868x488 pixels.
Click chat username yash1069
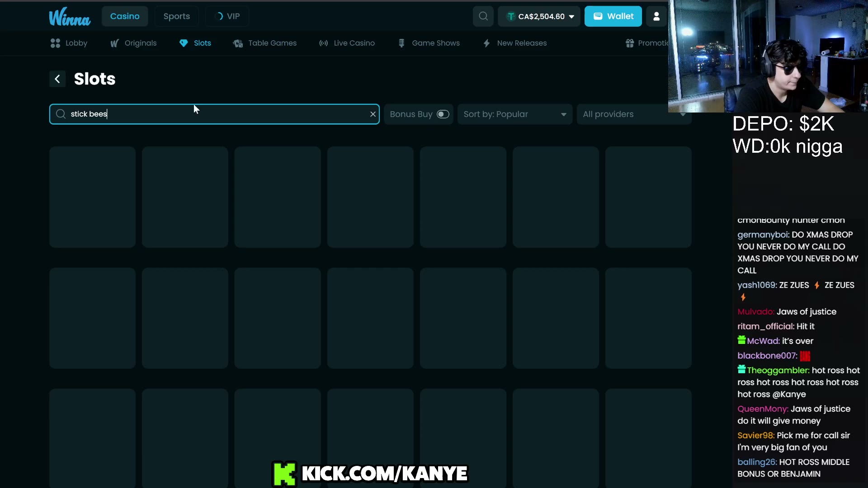coord(757,285)
